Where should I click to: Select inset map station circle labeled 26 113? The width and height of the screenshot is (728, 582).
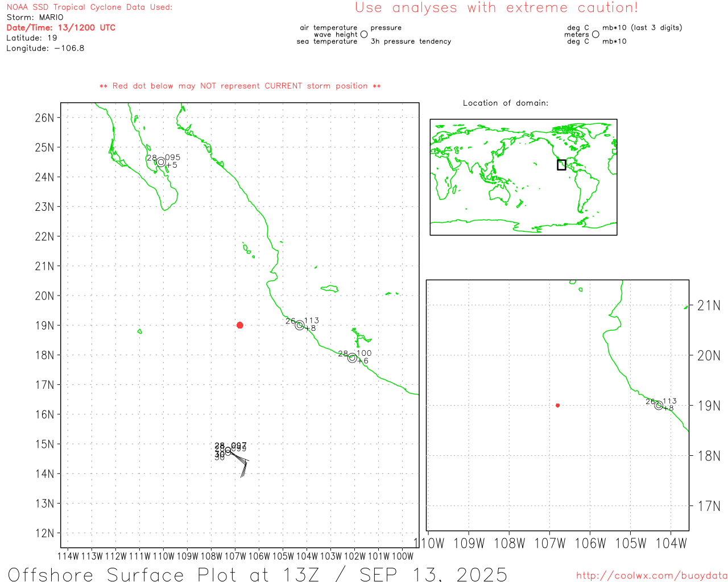pyautogui.click(x=659, y=405)
